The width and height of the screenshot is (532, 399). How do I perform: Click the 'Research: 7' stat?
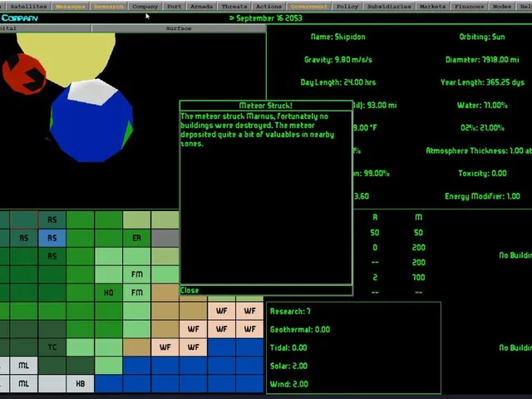290,312
